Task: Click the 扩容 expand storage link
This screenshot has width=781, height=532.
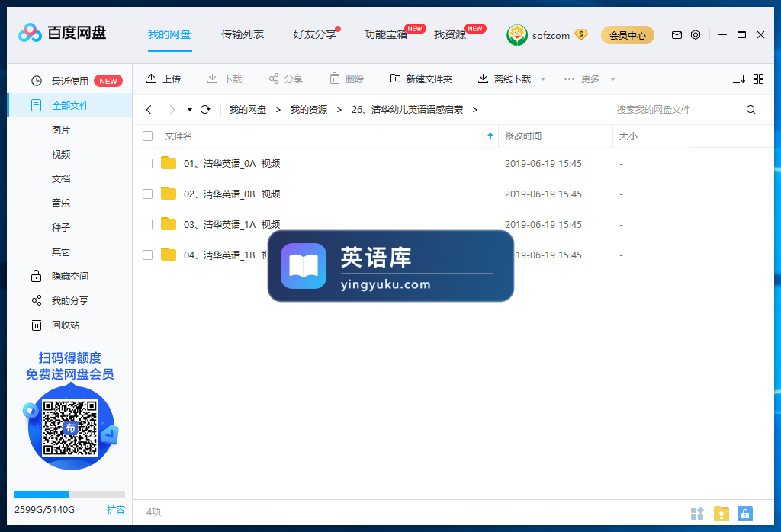Action: (x=116, y=510)
